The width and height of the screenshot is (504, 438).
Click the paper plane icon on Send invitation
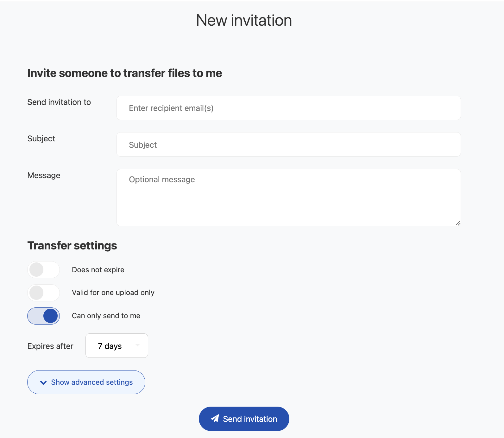(215, 418)
